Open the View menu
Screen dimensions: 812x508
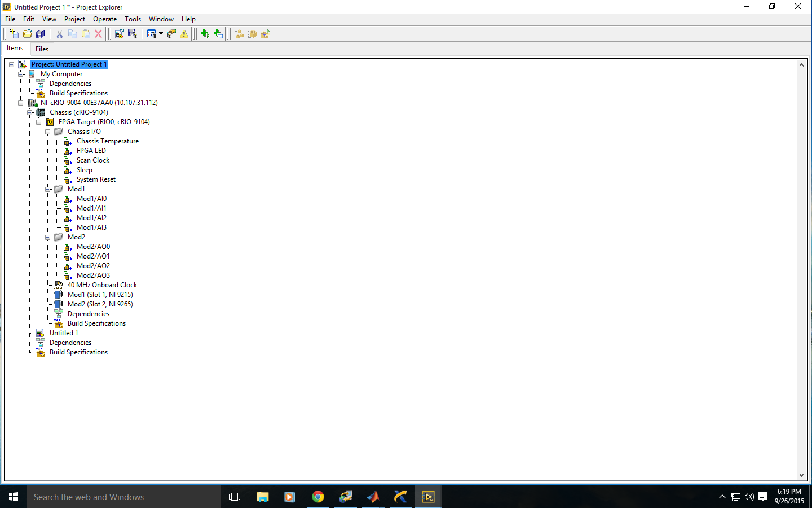[x=49, y=19]
